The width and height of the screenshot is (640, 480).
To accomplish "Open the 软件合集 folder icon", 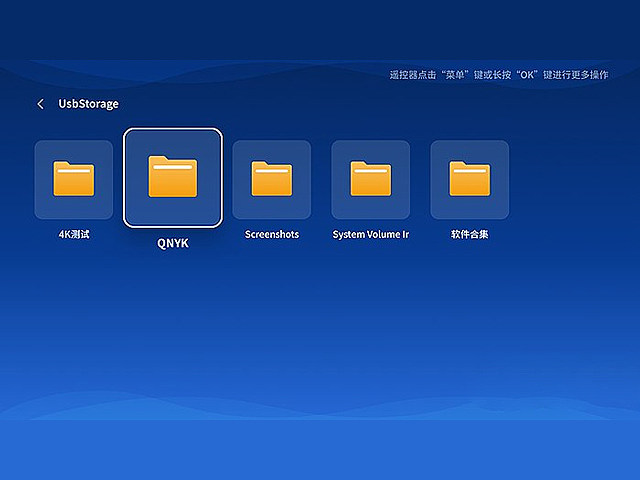I will (x=470, y=180).
